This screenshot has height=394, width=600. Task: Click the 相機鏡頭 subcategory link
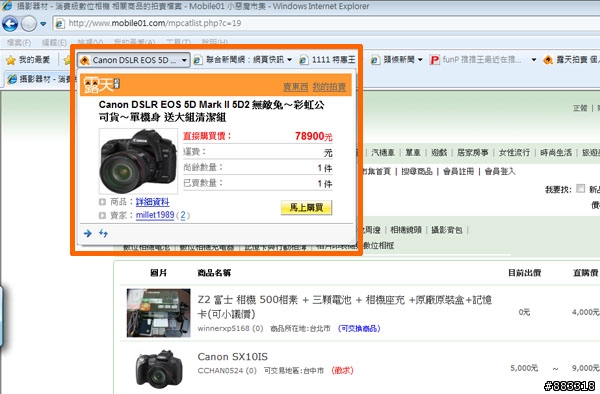point(406,230)
